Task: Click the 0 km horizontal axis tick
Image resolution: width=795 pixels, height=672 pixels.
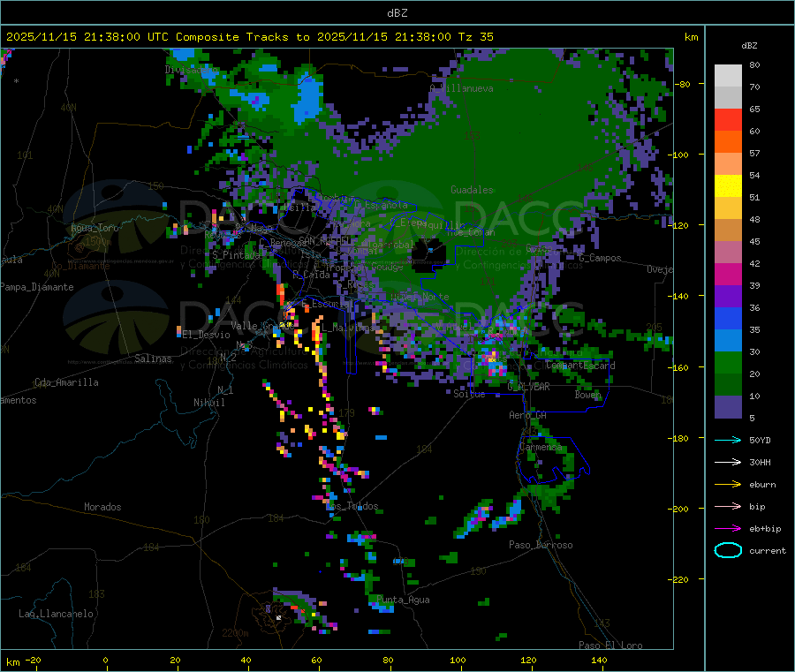Action: [105, 660]
